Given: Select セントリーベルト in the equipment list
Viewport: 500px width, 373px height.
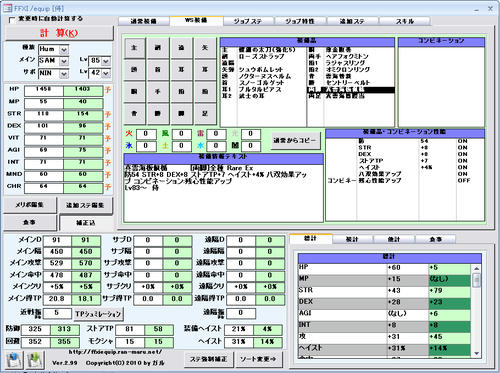Looking at the screenshot, I should click(348, 83).
